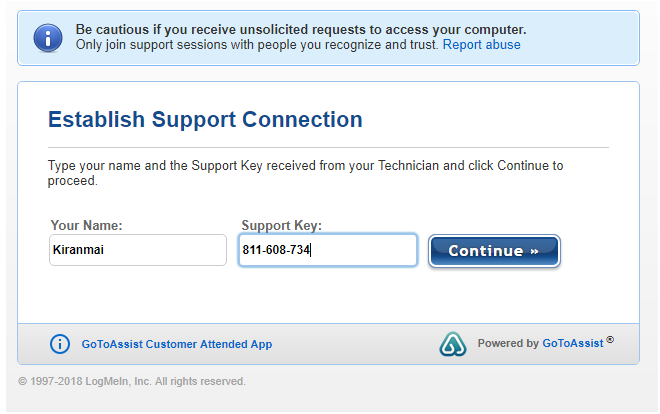Click the trademark symbol after GoToAssist
Screen dimensions: 660x414
coord(610,340)
